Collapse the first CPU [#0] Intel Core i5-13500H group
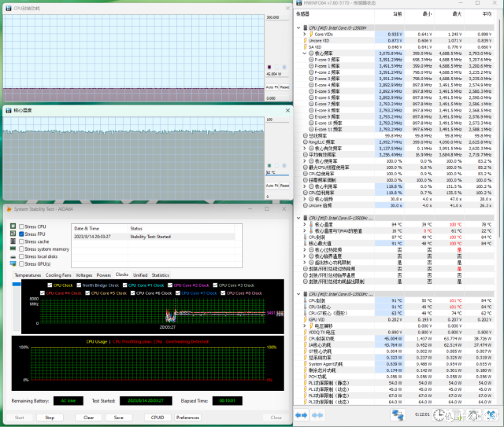The width and height of the screenshot is (504, 427). point(299,28)
